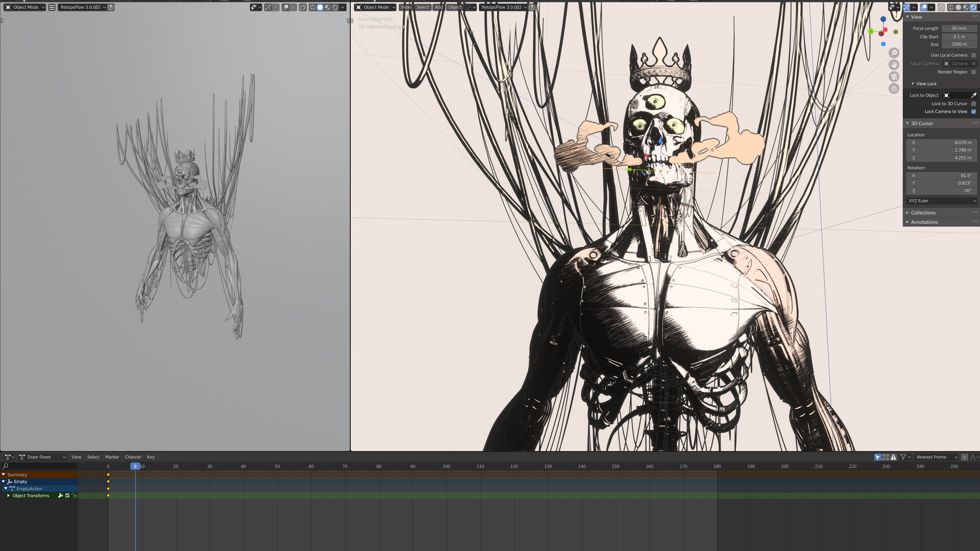
Task: Click the hand pan icon near the navigation gizmo
Action: 894,65
